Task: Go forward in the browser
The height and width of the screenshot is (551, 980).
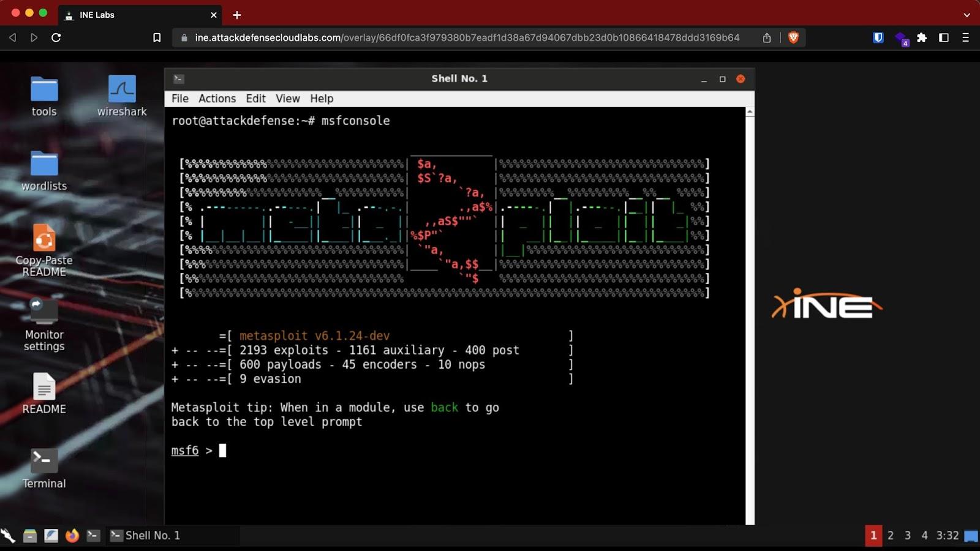Action: (x=34, y=37)
